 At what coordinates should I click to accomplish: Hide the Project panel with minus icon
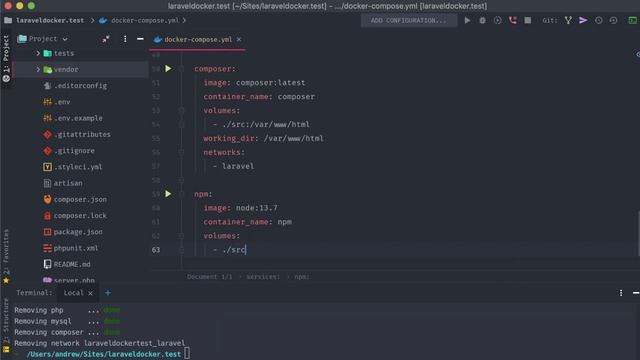[140, 39]
